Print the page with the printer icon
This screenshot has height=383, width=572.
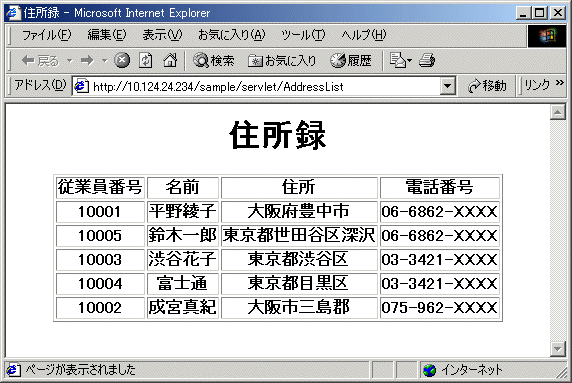click(x=427, y=61)
